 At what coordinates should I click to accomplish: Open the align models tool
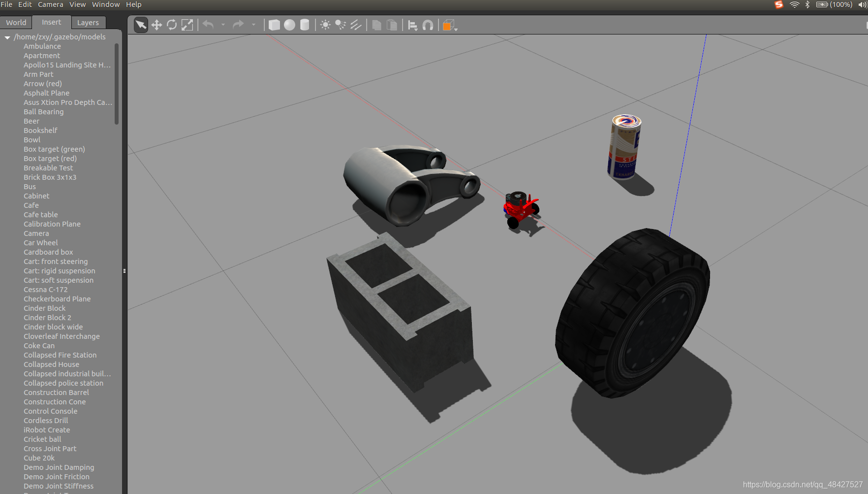[x=413, y=26]
